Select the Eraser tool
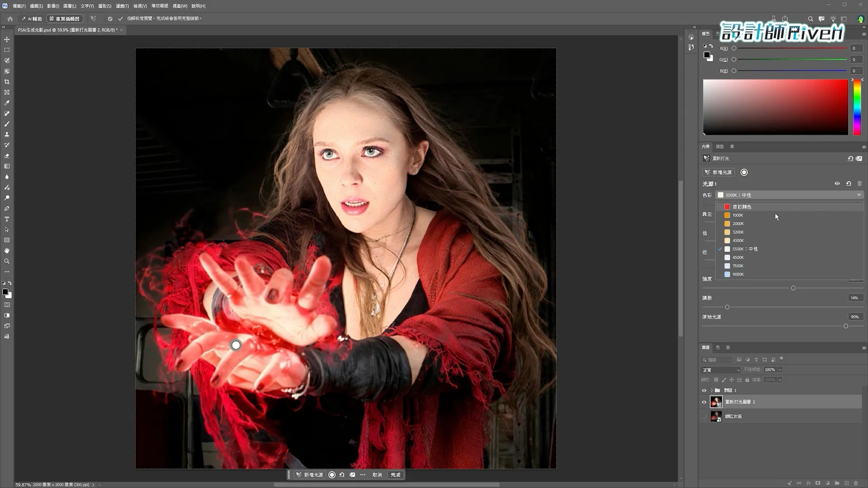 pos(7,156)
